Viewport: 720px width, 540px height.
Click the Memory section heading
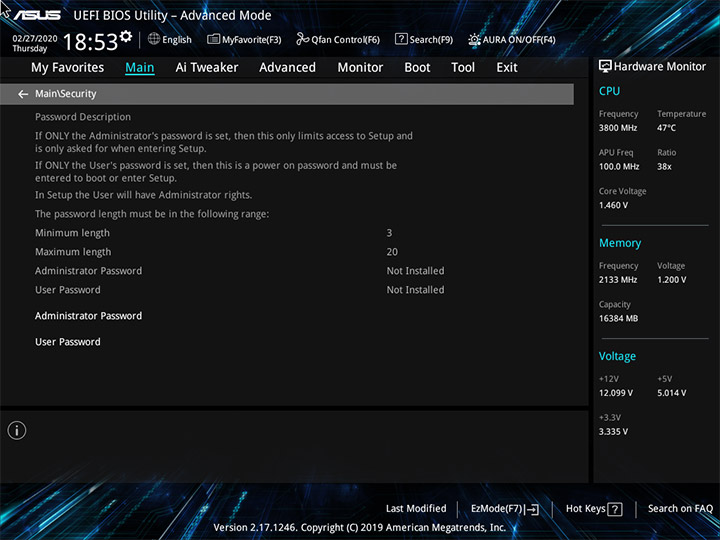pyautogui.click(x=620, y=243)
